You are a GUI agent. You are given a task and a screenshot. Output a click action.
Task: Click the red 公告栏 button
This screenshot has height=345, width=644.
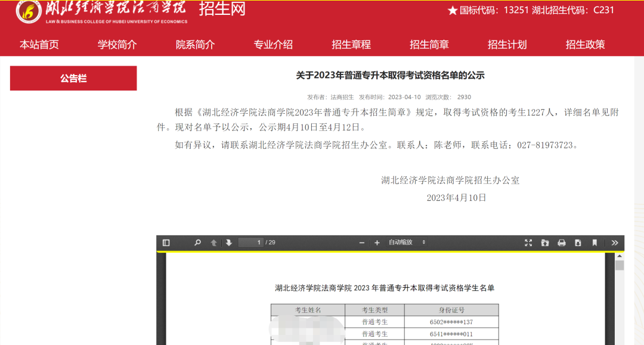(x=73, y=78)
